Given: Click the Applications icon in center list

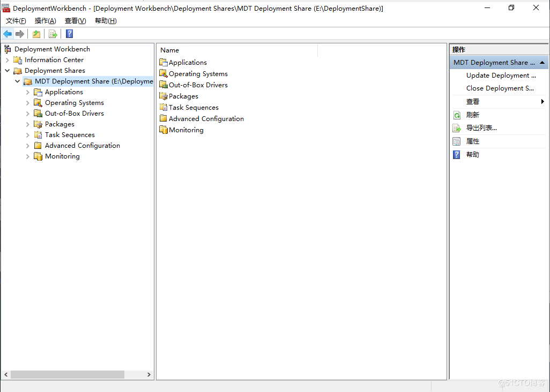Looking at the screenshot, I should [x=163, y=63].
